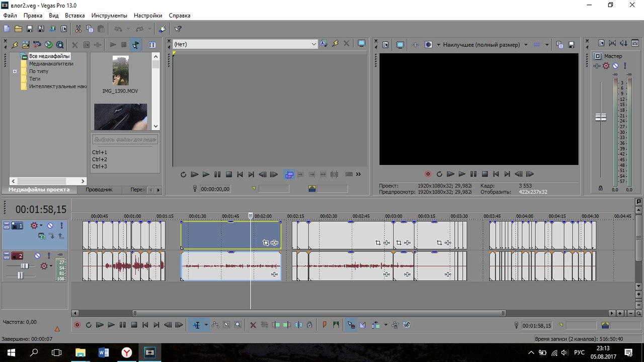The width and height of the screenshot is (644, 362).
Task: Mute the Master bus
Action: point(615,66)
